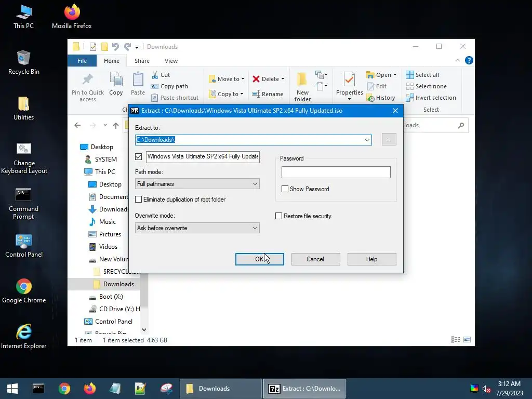Click Help in Extract dialog
The width and height of the screenshot is (532, 399).
click(371, 259)
